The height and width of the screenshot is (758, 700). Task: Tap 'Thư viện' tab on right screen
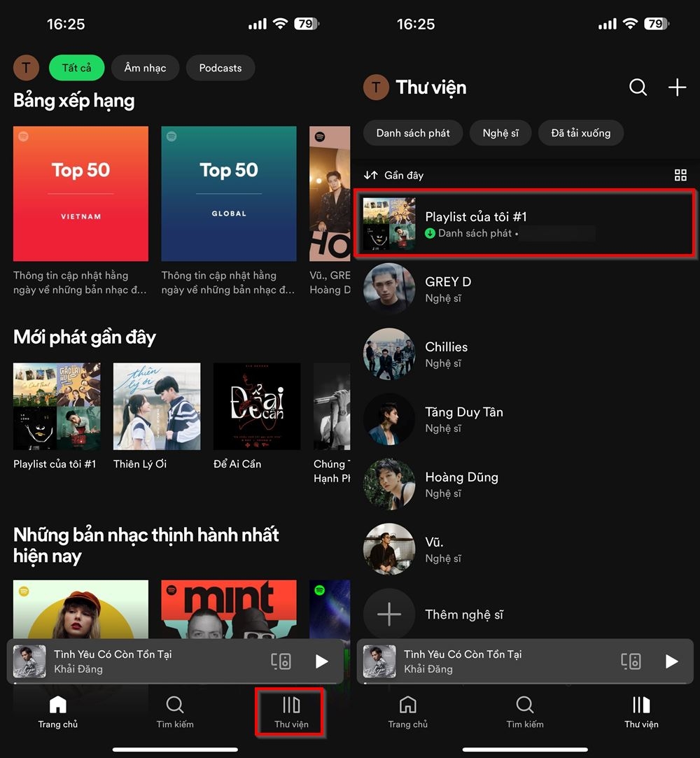641,712
